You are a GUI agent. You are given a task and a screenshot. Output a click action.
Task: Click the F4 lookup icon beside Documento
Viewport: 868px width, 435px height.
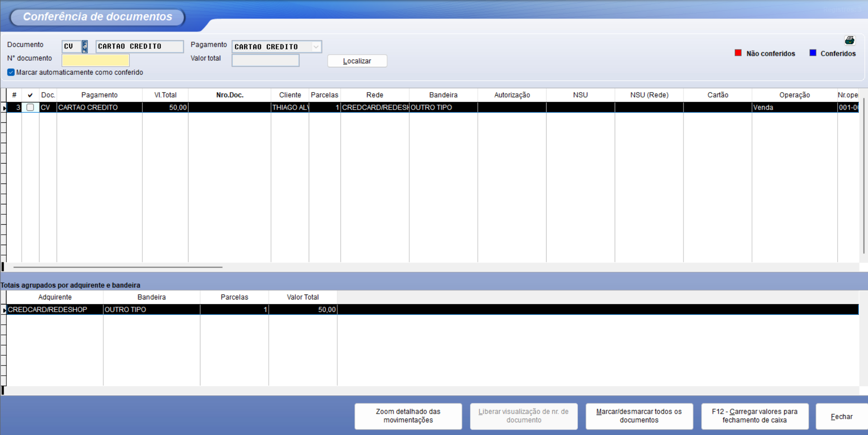tap(85, 46)
